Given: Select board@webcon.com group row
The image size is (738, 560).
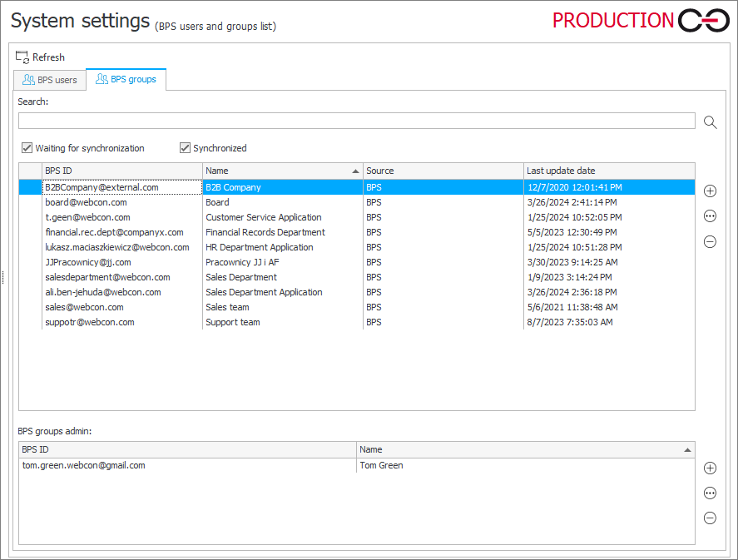Looking at the screenshot, I should (357, 202).
